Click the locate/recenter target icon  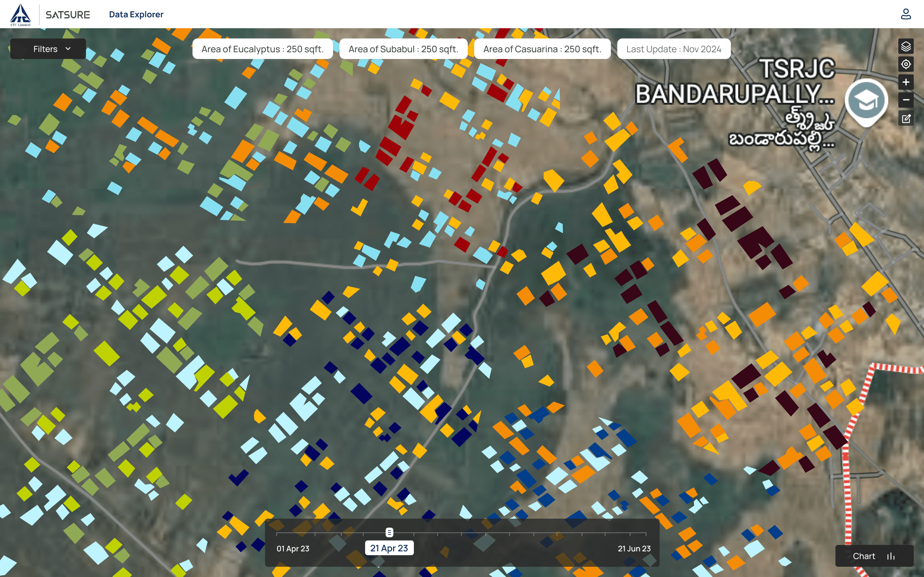(906, 64)
